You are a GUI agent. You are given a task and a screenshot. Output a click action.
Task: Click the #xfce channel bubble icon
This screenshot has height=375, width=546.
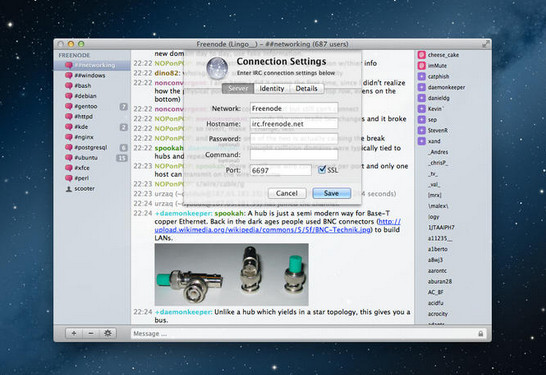[69, 168]
